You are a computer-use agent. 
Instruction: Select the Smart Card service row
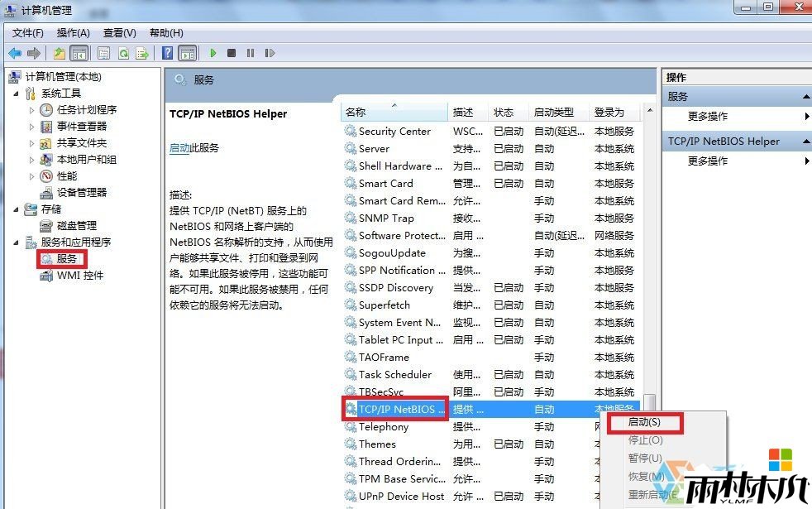pyautogui.click(x=385, y=184)
